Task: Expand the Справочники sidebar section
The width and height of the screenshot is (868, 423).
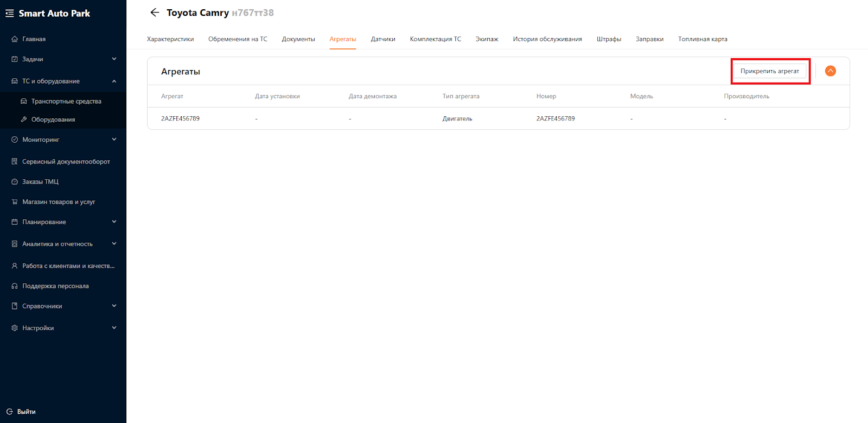Action: 114,306
